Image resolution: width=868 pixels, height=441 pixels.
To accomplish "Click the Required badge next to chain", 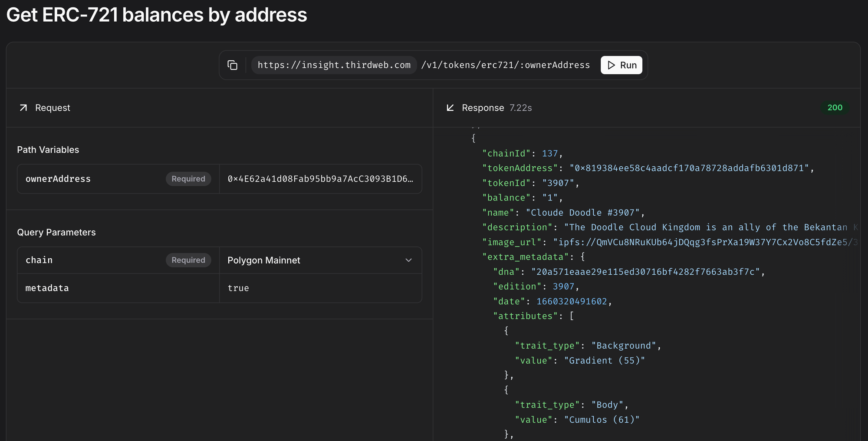I will pyautogui.click(x=188, y=260).
